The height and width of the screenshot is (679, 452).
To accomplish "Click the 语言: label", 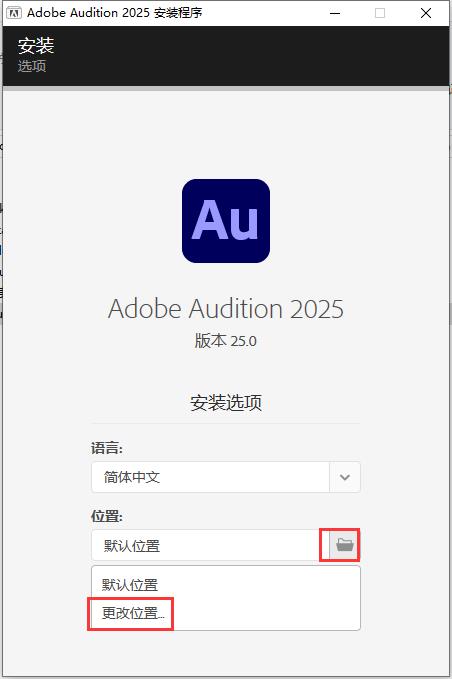I will click(x=107, y=448).
